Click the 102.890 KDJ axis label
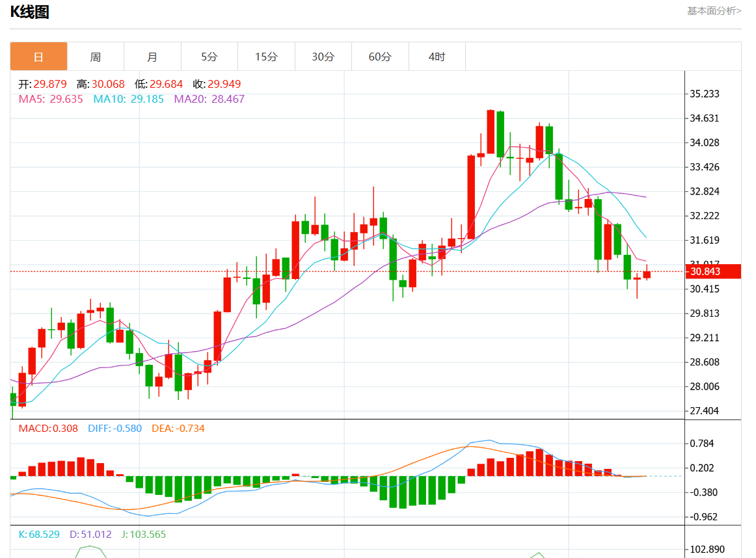The height and width of the screenshot is (558, 756). (707, 550)
